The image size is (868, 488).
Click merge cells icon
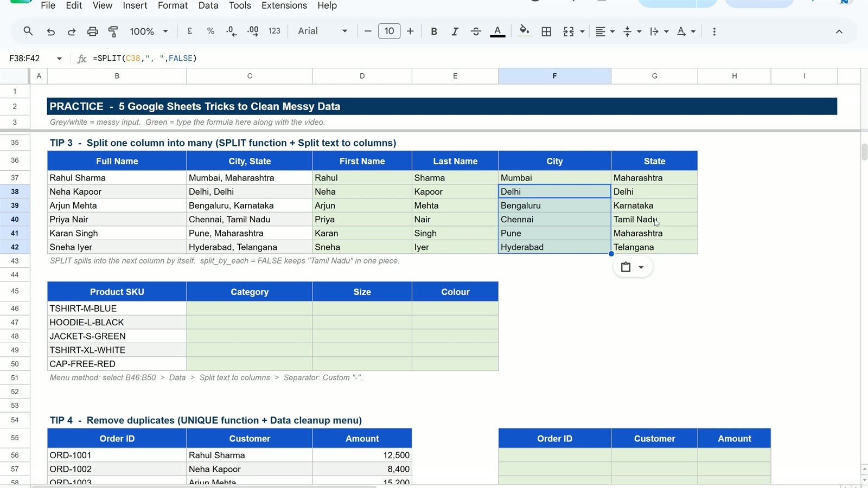coord(568,31)
